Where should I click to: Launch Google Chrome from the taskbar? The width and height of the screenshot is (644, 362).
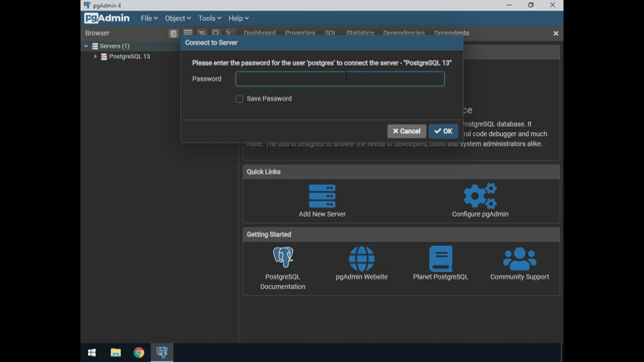pos(139,353)
